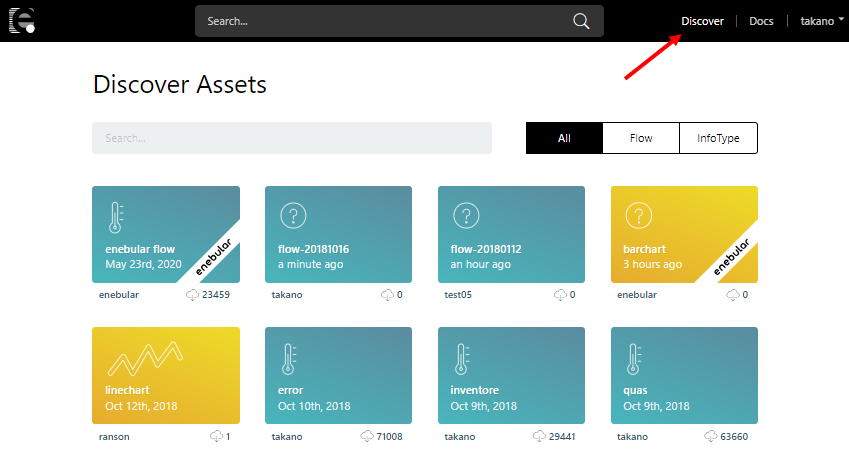The height and width of the screenshot is (462, 849).
Task: Click question mark icon on flow-20181016 card
Action: [291, 215]
